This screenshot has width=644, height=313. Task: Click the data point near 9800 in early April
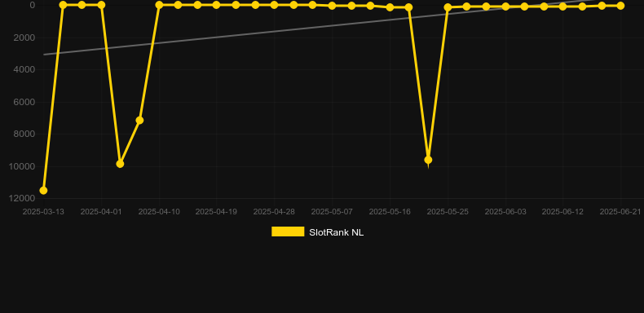(120, 164)
